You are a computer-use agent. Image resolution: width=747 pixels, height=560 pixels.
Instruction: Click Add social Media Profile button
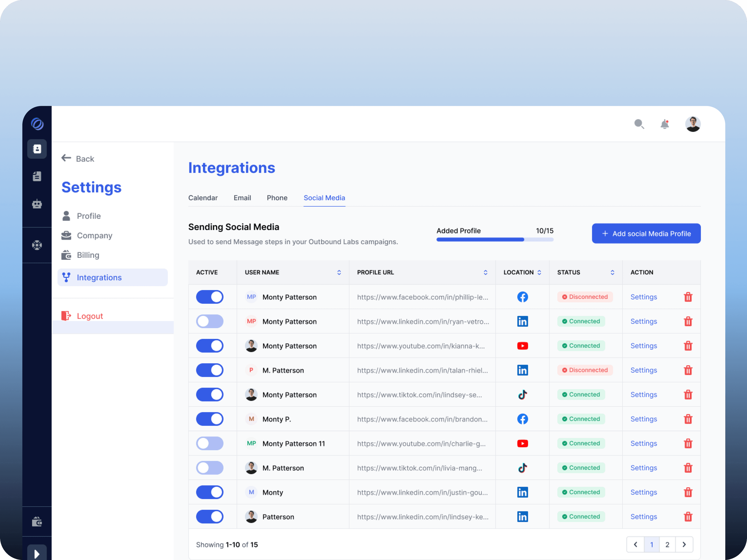pyautogui.click(x=646, y=233)
